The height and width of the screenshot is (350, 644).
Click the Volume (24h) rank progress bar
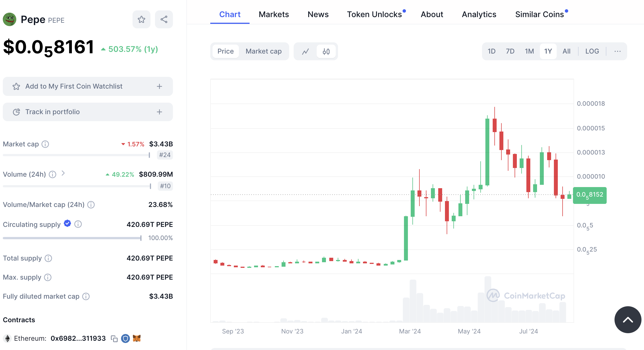tap(77, 186)
